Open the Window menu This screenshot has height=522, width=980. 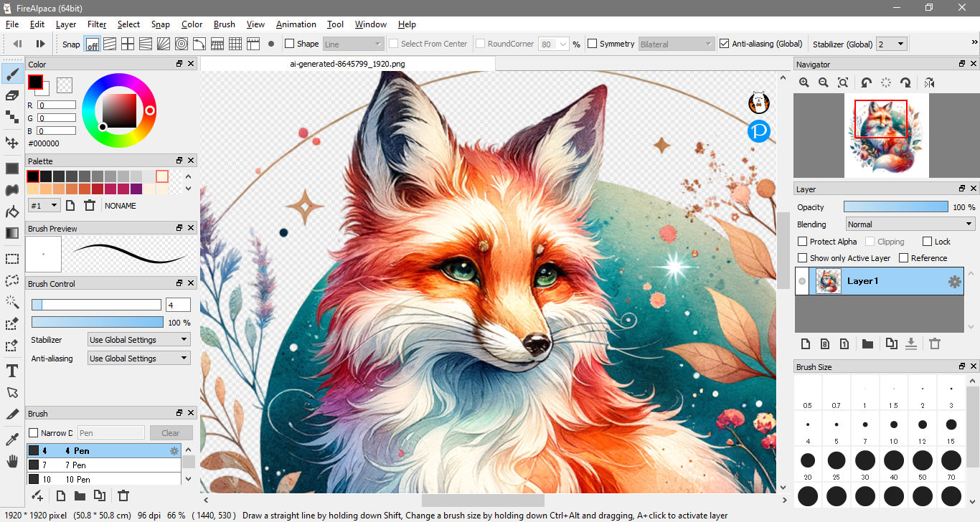tap(371, 24)
